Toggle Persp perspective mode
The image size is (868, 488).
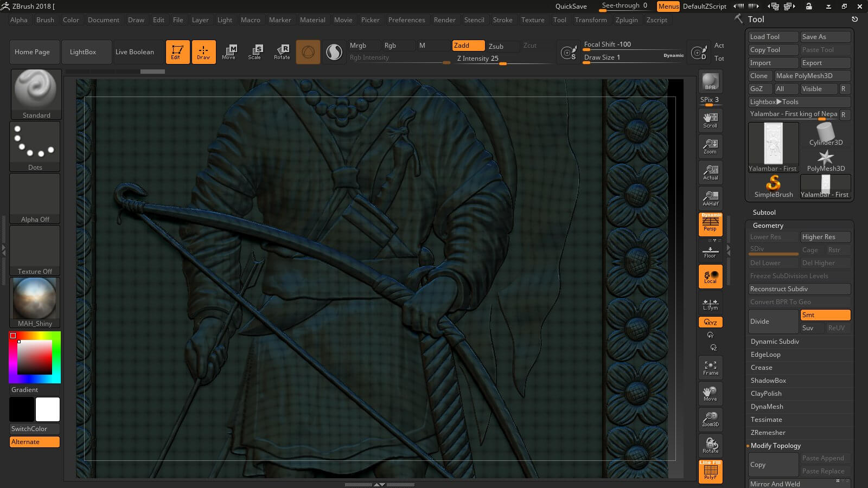[x=710, y=224]
